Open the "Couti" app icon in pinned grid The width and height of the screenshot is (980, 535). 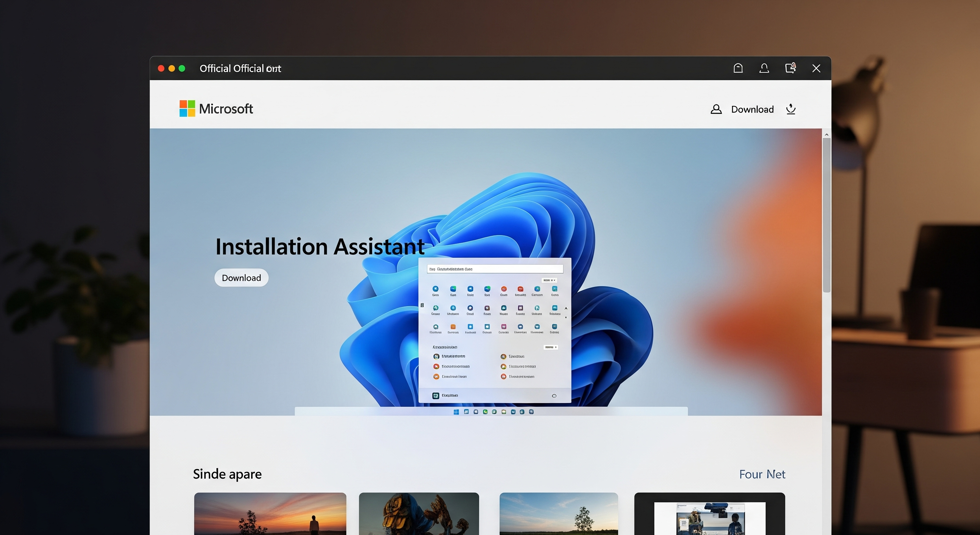coord(504,289)
